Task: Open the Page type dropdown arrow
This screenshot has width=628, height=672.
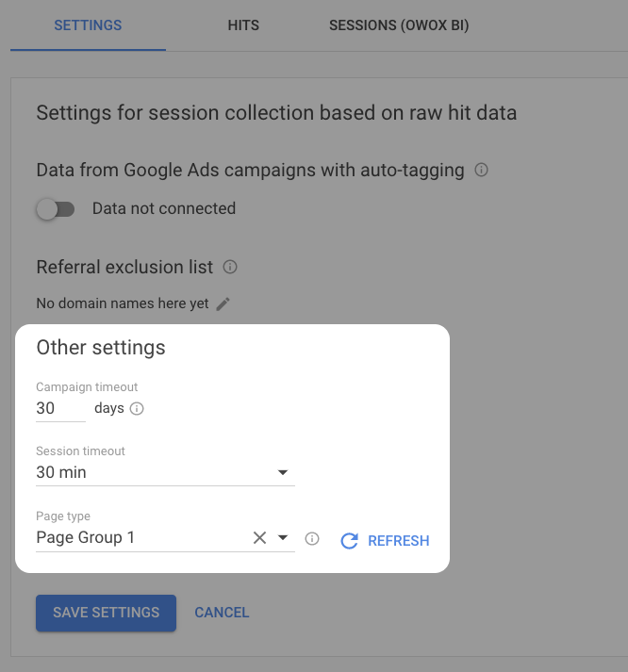Action: pyautogui.click(x=283, y=538)
